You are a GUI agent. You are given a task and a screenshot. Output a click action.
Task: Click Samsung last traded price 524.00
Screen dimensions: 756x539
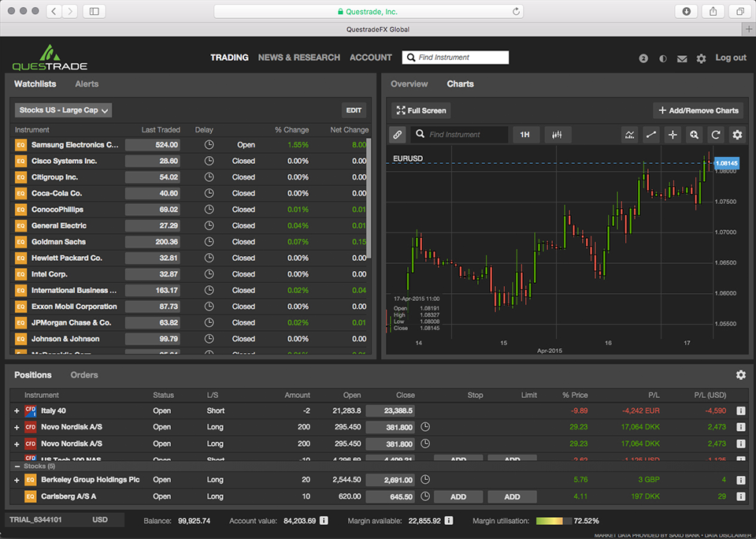(152, 145)
